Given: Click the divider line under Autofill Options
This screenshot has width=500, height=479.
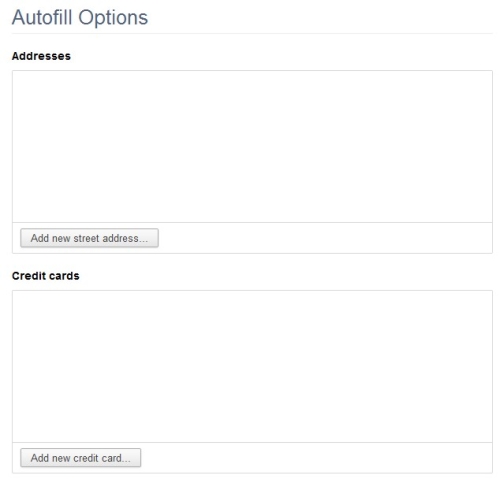Looking at the screenshot, I should click(252, 33).
